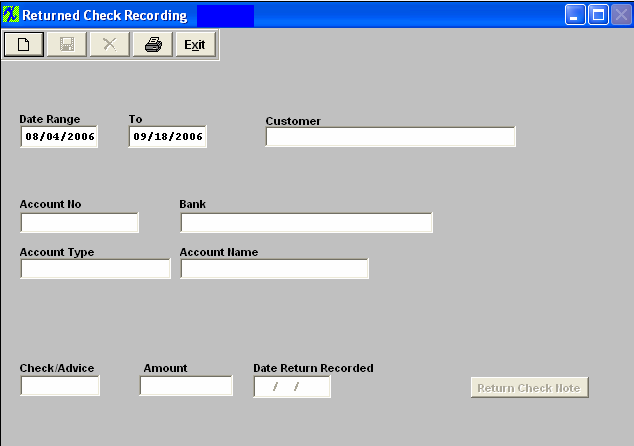Click the Delete X toolbar icon
The width and height of the screenshot is (634, 446).
[x=110, y=44]
